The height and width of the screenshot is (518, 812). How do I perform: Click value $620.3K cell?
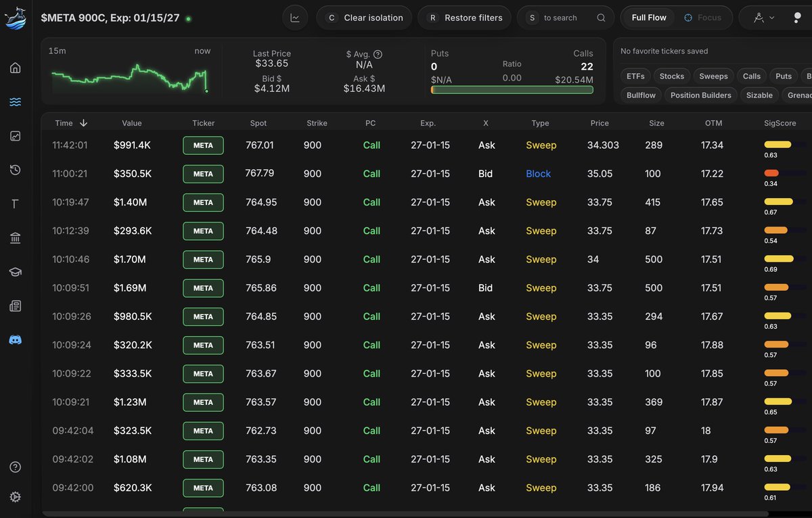click(x=132, y=488)
